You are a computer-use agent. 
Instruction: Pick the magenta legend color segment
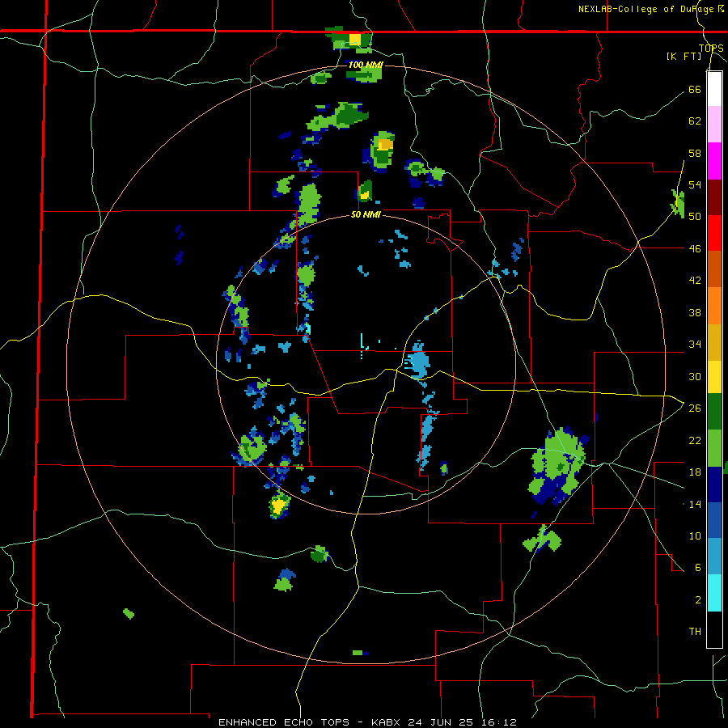tap(714, 161)
